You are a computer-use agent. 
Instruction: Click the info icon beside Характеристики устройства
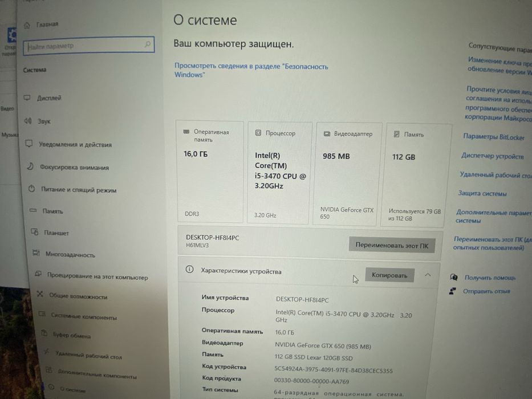pos(189,270)
